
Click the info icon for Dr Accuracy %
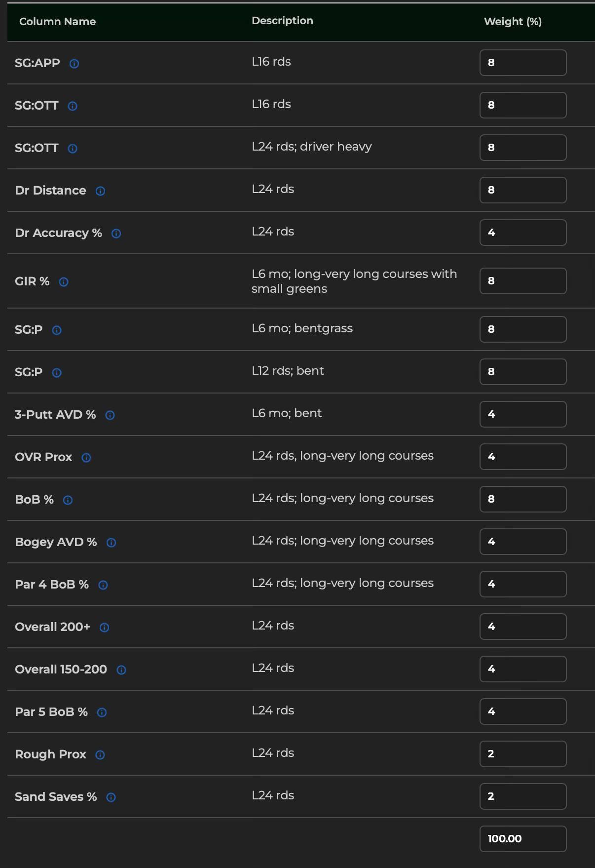click(x=116, y=234)
